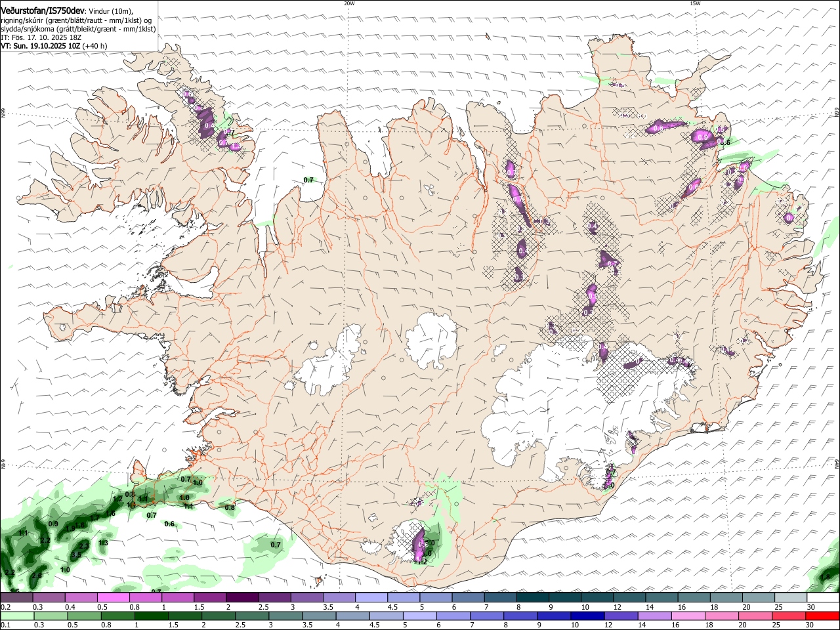Click the 0.1 legend tick label

click(5, 625)
